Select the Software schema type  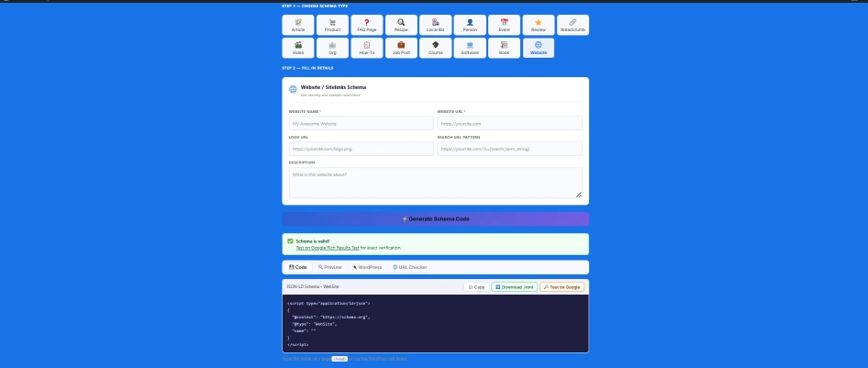point(470,48)
